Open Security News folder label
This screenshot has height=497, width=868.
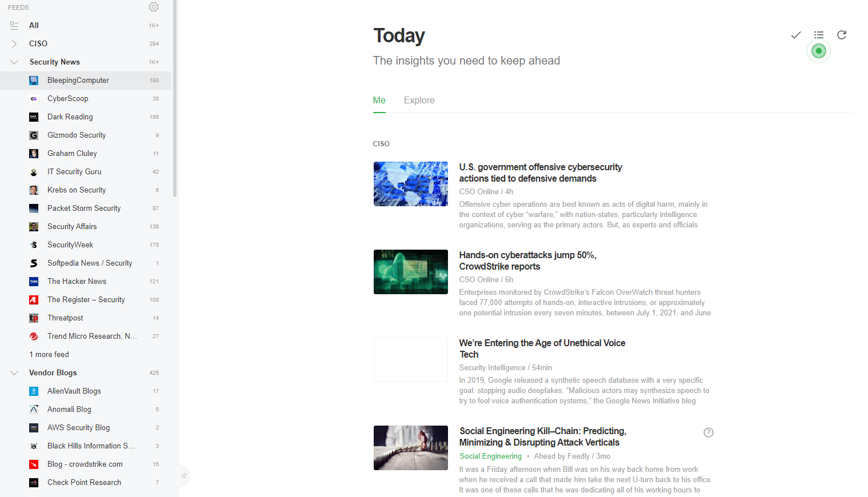click(55, 62)
